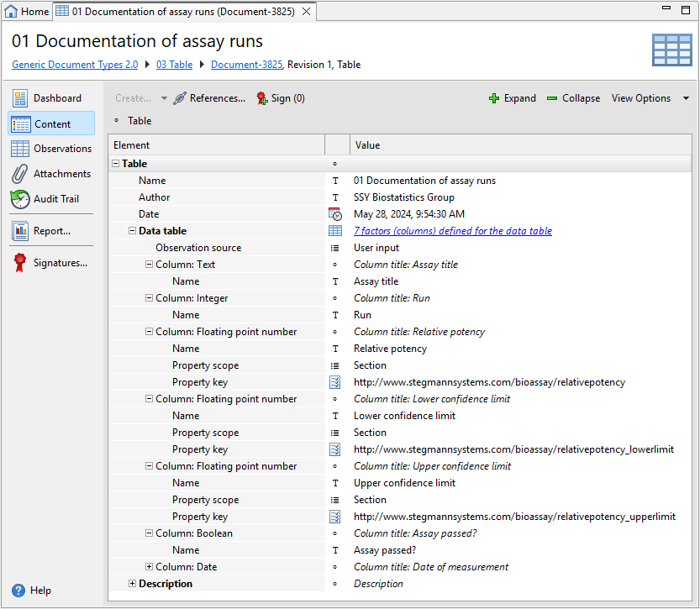Select the User input value
The height and width of the screenshot is (609, 700).
(x=376, y=248)
